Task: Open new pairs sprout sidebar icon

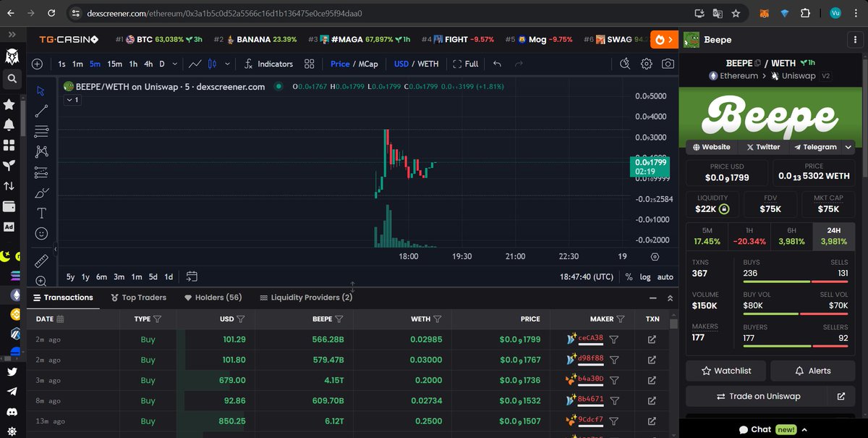Action: (x=9, y=165)
